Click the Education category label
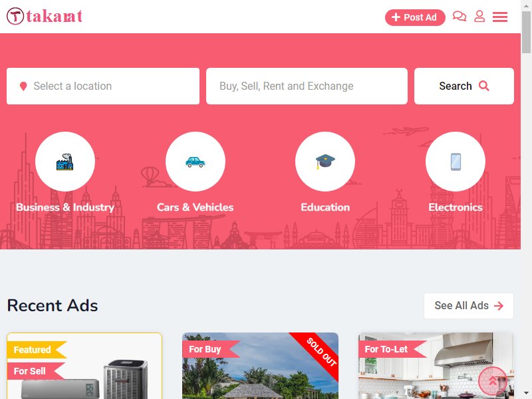532x399 pixels. pyautogui.click(x=325, y=207)
